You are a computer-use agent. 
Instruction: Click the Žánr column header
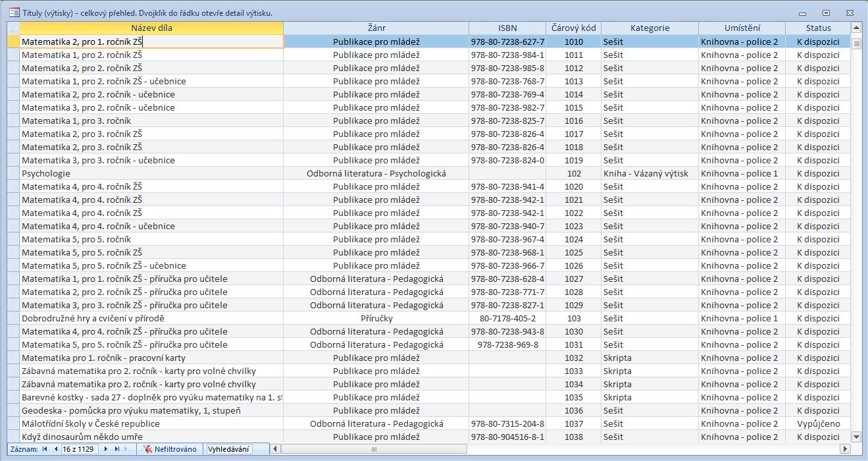point(376,28)
